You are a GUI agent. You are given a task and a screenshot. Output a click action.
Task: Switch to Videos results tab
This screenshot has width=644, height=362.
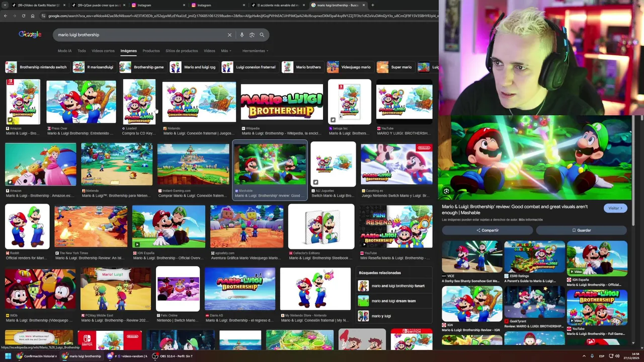pos(209,51)
